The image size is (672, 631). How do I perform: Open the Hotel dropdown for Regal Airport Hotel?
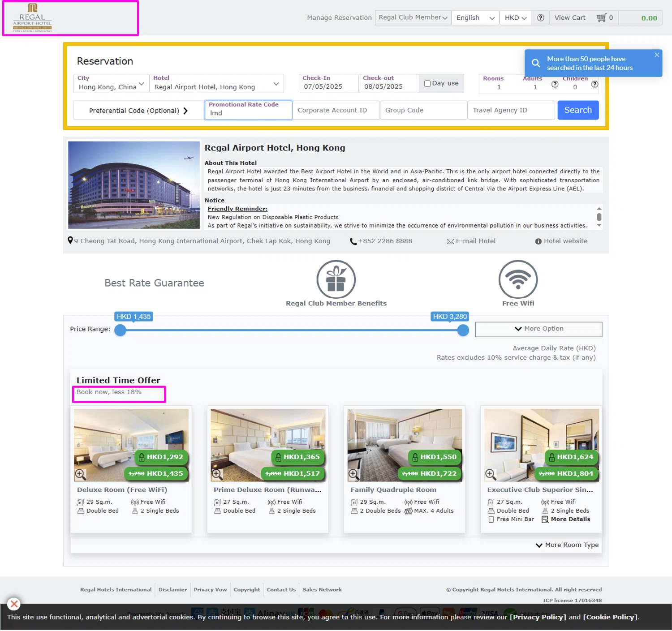[216, 83]
